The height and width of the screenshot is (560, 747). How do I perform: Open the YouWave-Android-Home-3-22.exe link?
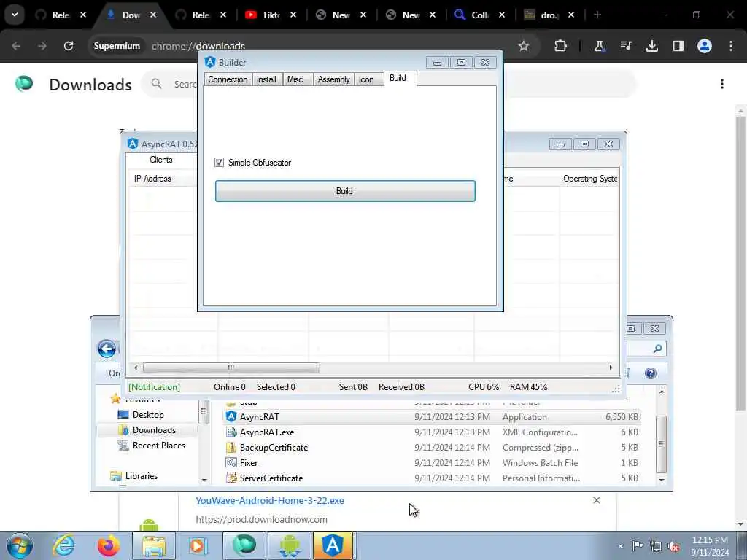pos(270,500)
